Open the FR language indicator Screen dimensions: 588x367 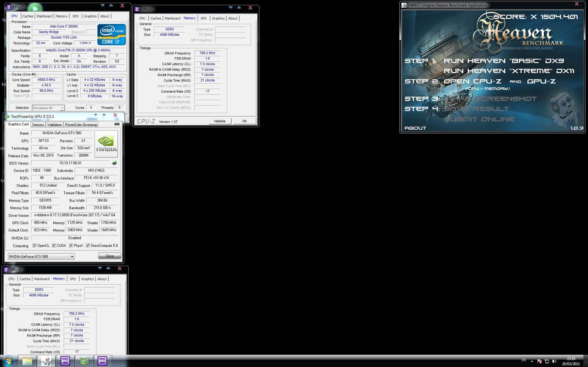click(x=524, y=360)
